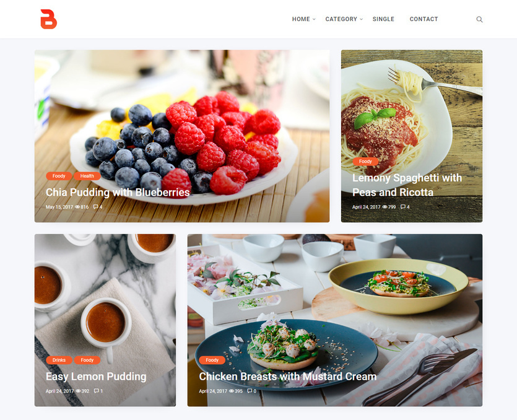Open the Single menu item
517x420 pixels.
[x=383, y=19]
